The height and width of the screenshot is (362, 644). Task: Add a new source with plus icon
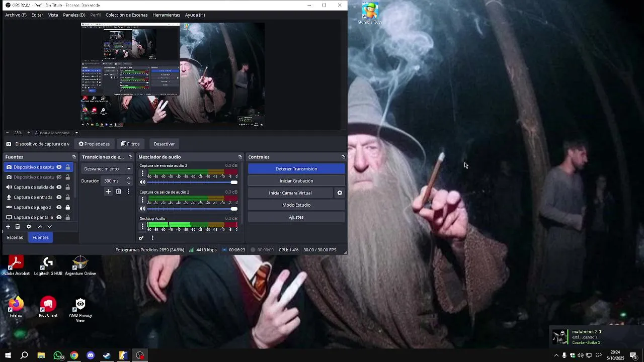(8, 227)
